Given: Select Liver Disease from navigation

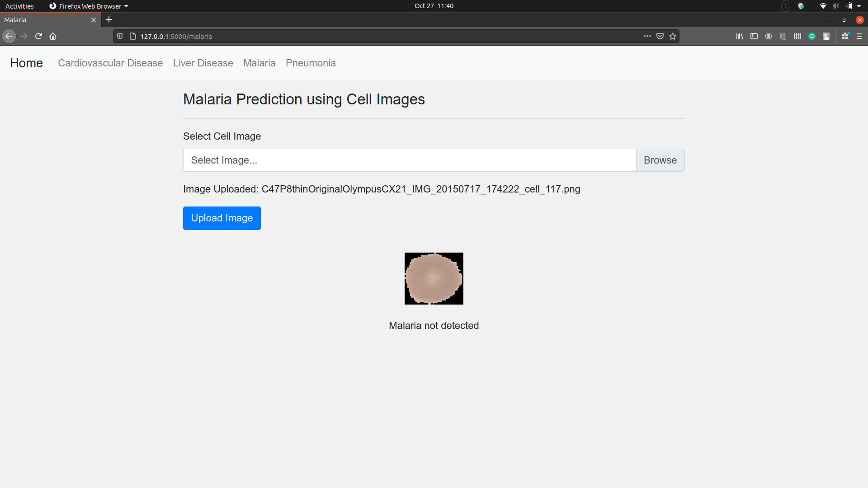Looking at the screenshot, I should point(203,62).
